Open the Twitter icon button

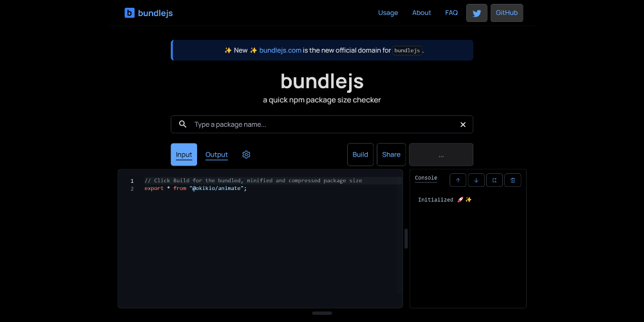pos(477,13)
